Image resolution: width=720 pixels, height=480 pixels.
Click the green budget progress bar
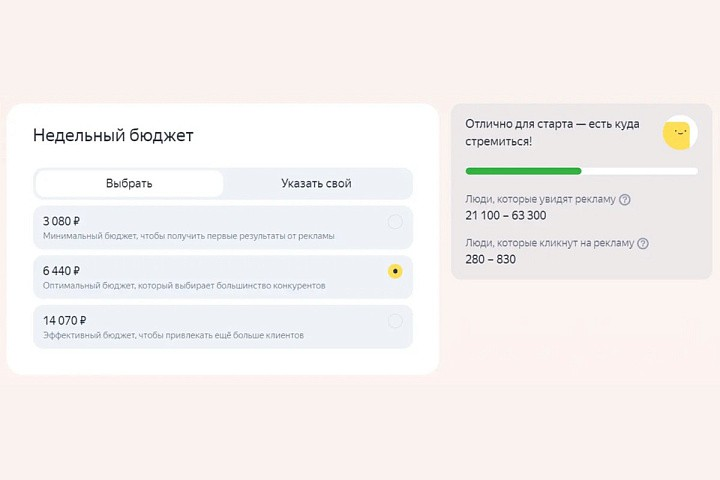point(523,171)
